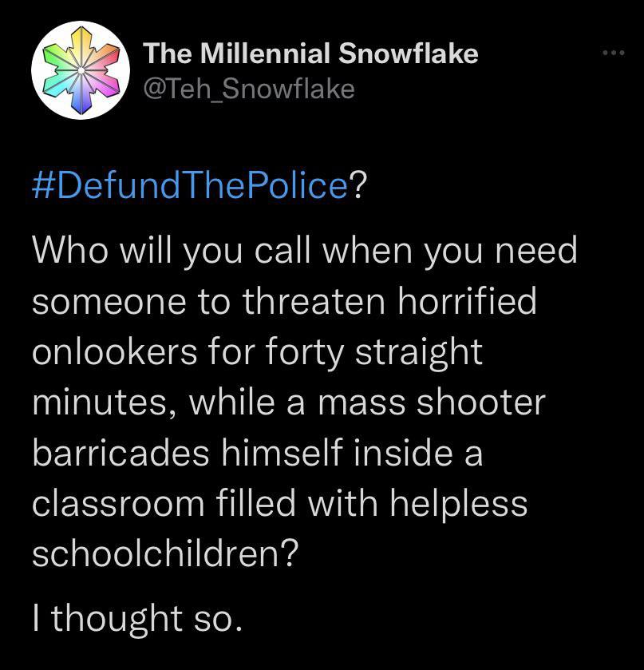The height and width of the screenshot is (670, 644).
Task: Click the rainbow snowflake profile avatar
Action: (x=80, y=70)
